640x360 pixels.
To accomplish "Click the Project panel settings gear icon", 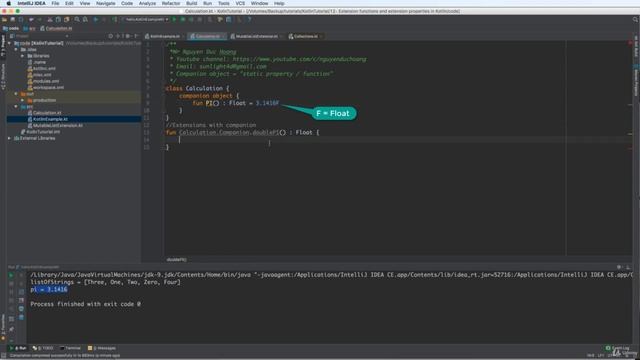I will [x=127, y=36].
